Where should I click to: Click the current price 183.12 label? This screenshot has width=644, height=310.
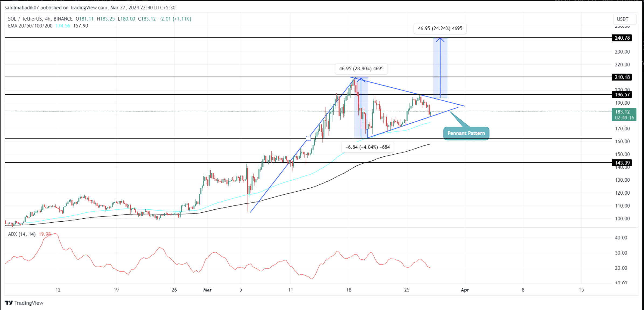622,112
